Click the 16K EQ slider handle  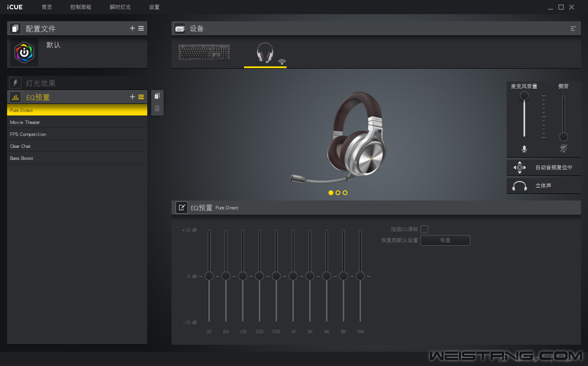click(x=360, y=276)
